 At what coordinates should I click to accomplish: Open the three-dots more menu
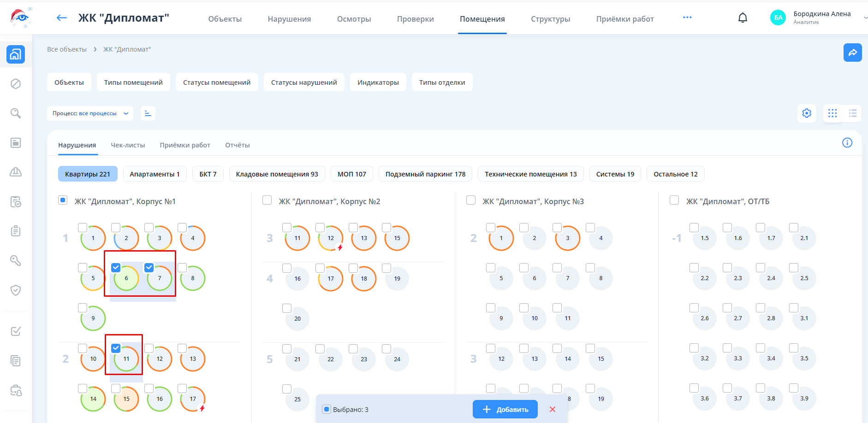(x=687, y=18)
